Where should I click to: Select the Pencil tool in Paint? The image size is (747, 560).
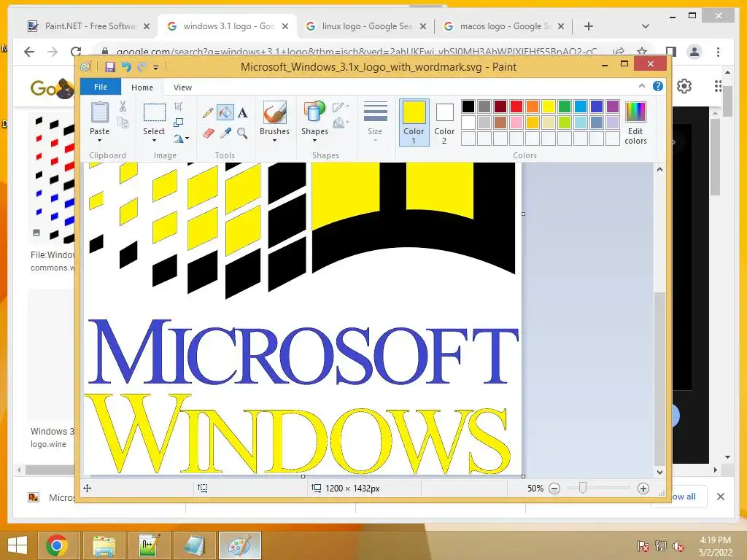click(x=208, y=113)
